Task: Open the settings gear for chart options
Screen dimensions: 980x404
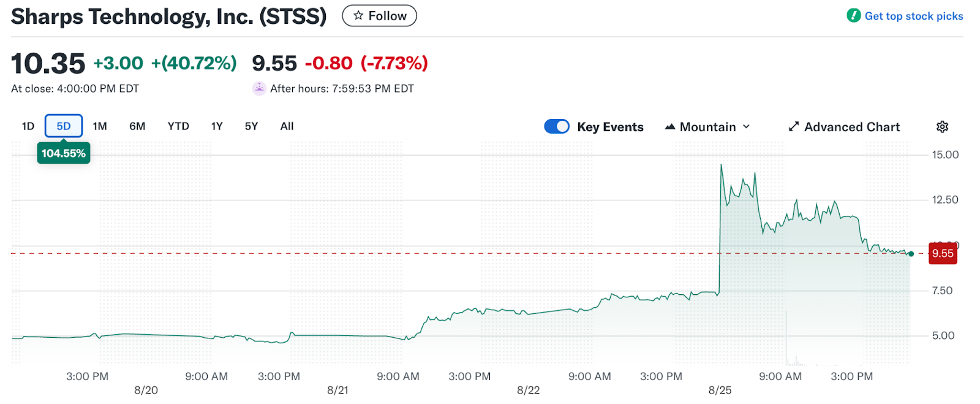Action: click(941, 126)
